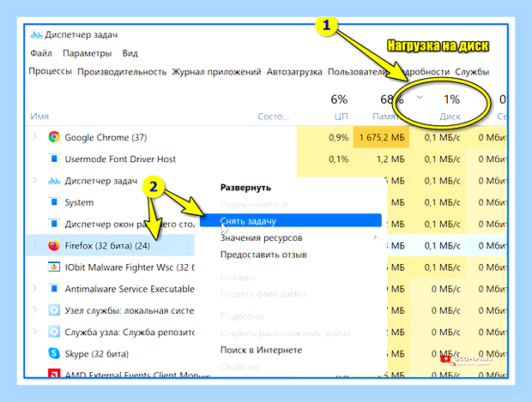Expand the Google Chrome (37) process group
This screenshot has width=532, height=402.
[x=35, y=137]
